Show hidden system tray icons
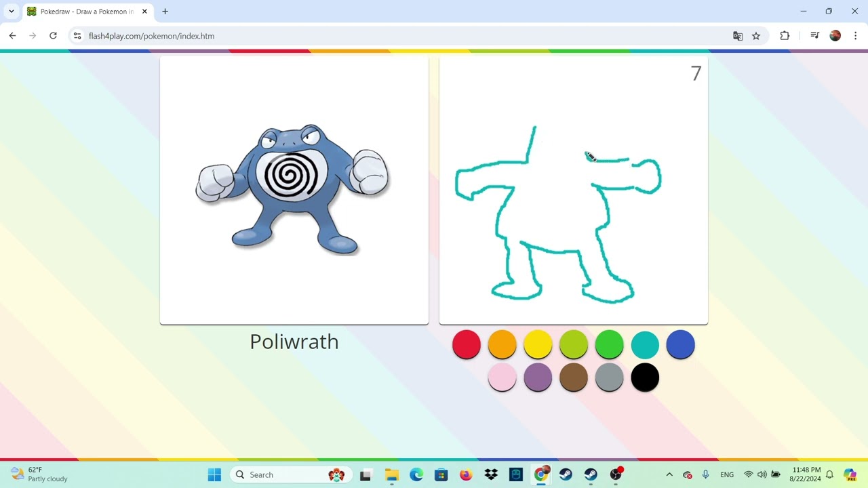This screenshot has width=868, height=488. point(669,474)
